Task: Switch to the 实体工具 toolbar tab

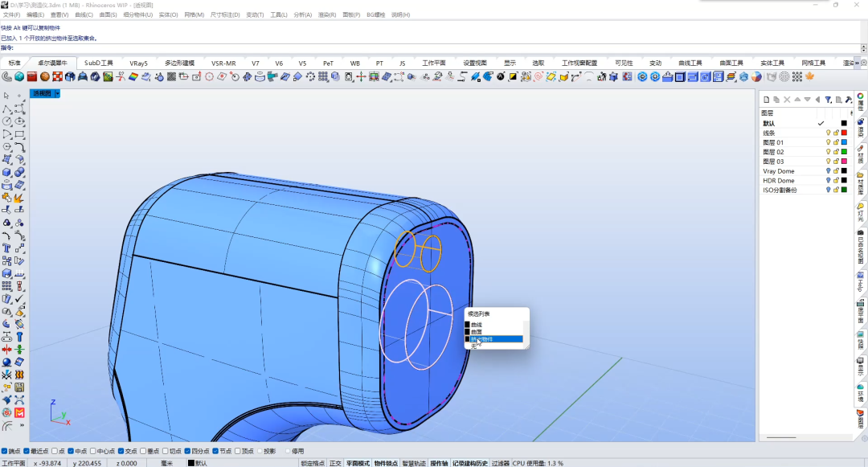Action: tap(772, 63)
